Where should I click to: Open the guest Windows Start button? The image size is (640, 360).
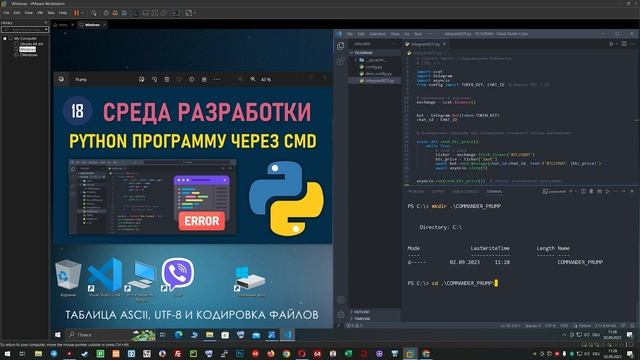click(58, 335)
